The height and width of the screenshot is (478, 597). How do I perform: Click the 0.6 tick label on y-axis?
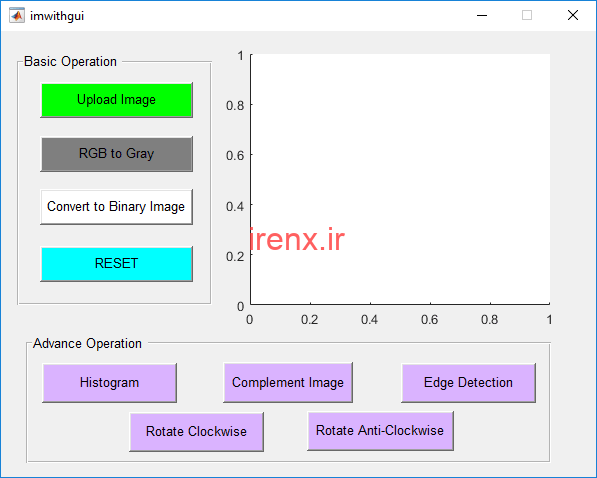(x=235, y=155)
